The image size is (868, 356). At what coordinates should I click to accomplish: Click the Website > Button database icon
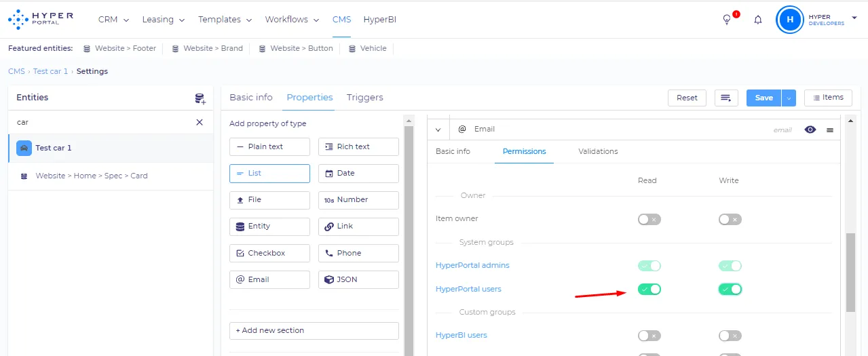pos(262,49)
